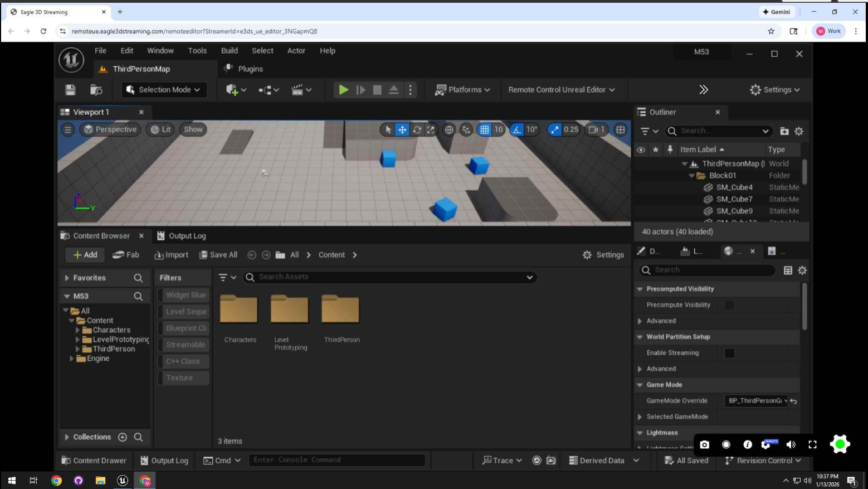Check the Enable Streaming checkbox
Screen dimensions: 868x489
pos(729,353)
